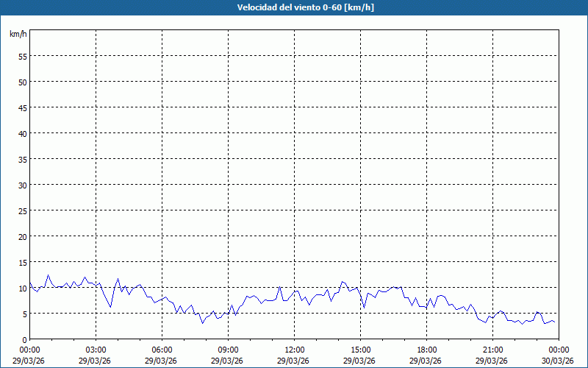The height and width of the screenshot is (368, 588).
Task: Click the 30/03/26 date label
Action: pos(558,360)
